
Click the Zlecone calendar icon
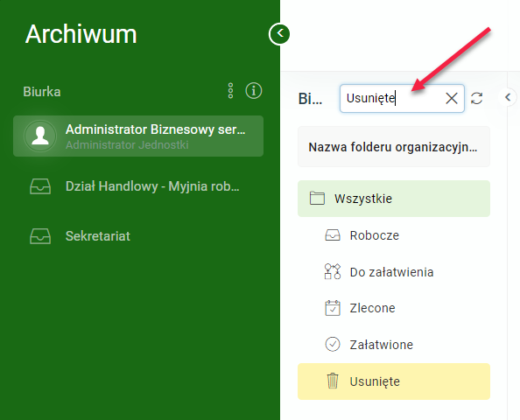click(x=333, y=308)
